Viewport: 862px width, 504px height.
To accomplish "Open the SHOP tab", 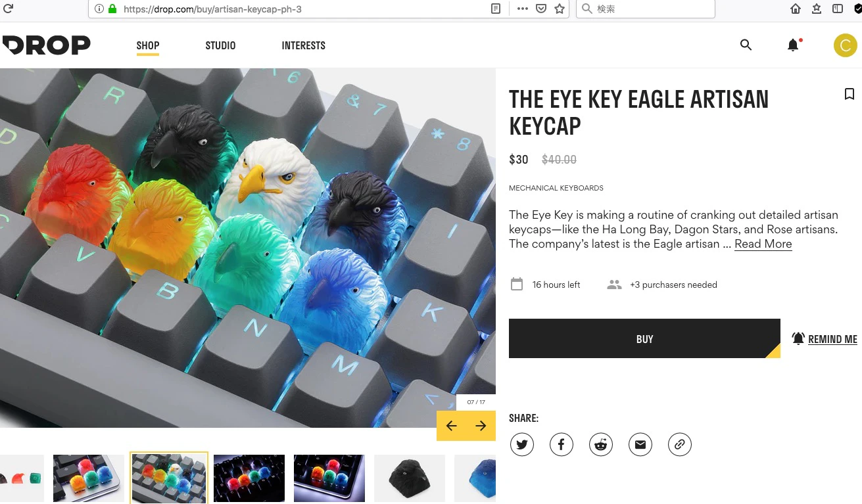I will pos(148,45).
